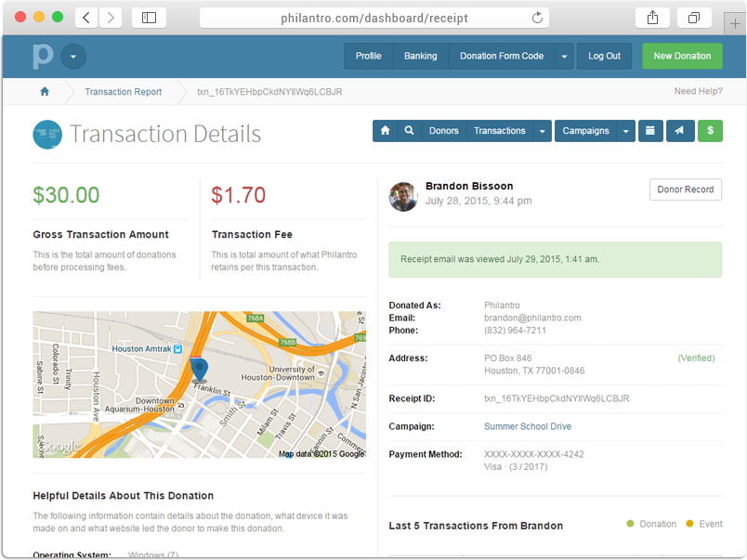
Task: Open the Donors tab
Action: coord(443,130)
